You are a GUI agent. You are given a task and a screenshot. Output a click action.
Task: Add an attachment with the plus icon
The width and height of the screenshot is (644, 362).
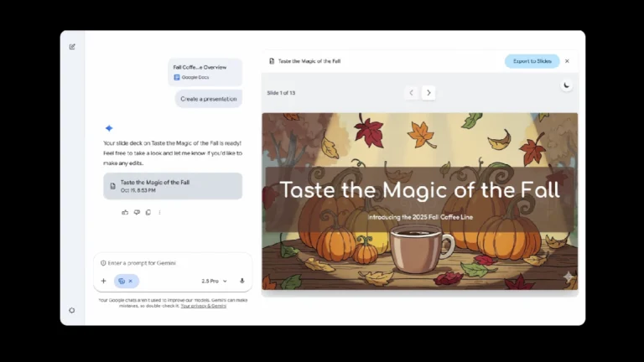coord(103,281)
